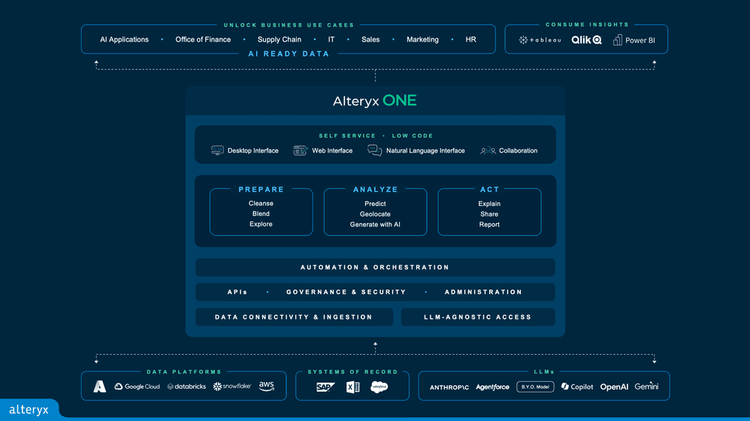Select the AWS logo

click(x=267, y=386)
